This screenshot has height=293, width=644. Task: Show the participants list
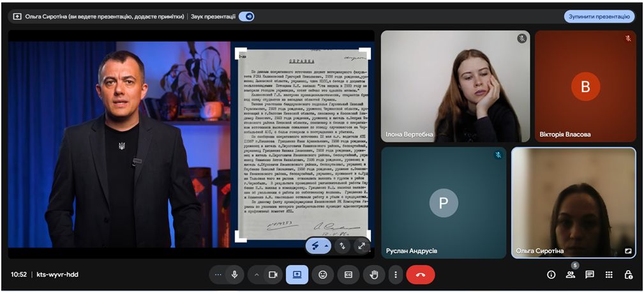[x=571, y=274]
